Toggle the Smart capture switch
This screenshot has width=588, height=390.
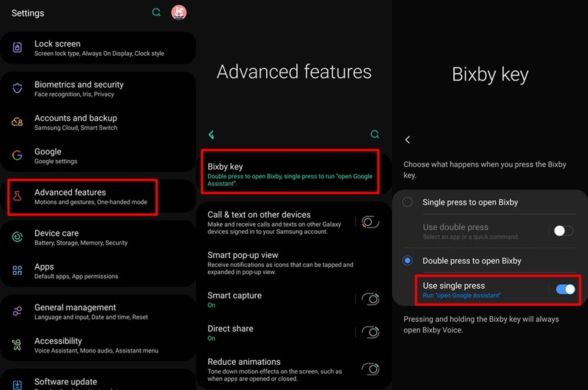[370, 299]
